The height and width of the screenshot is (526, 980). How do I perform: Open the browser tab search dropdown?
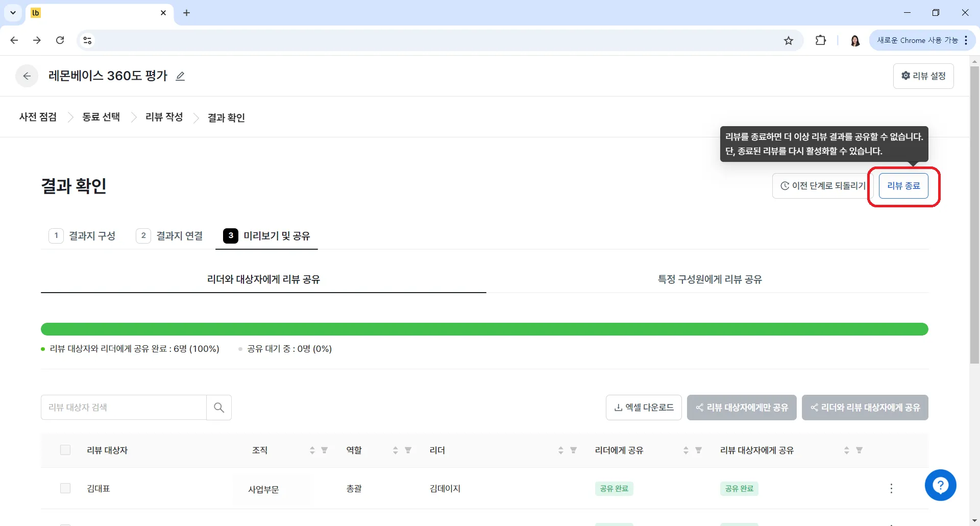pyautogui.click(x=13, y=13)
